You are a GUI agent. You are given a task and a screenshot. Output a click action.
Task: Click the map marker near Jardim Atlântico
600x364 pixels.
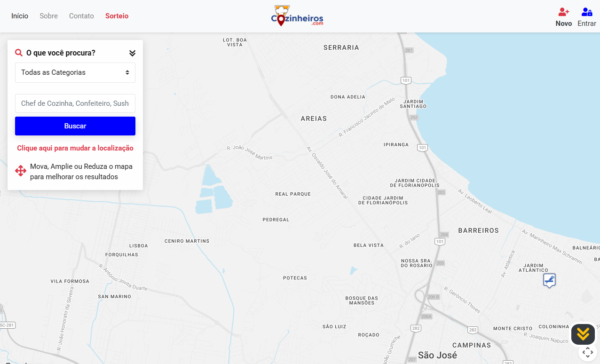(x=549, y=281)
